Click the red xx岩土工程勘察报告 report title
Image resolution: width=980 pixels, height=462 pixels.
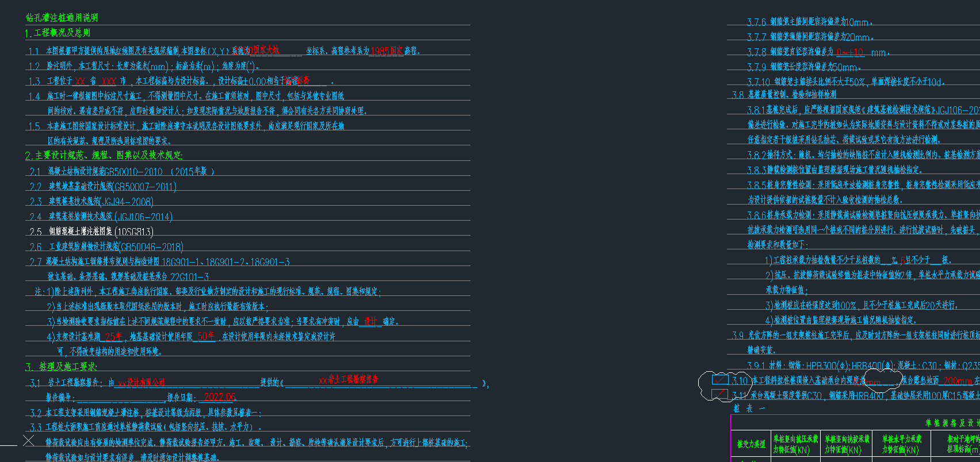[x=349, y=380]
